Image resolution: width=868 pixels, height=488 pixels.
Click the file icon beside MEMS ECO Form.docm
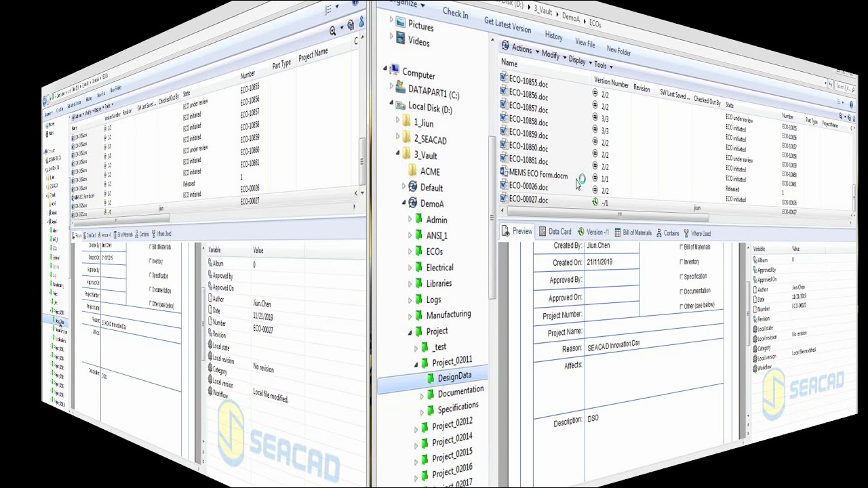pyautogui.click(x=503, y=171)
